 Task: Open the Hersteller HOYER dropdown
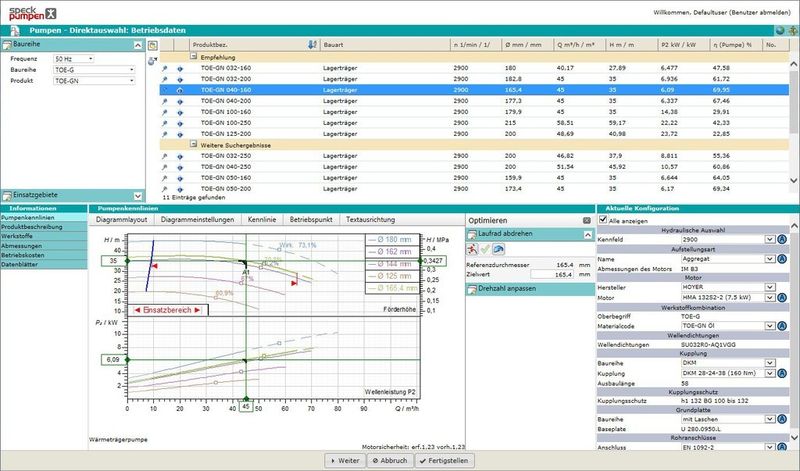[x=770, y=287]
